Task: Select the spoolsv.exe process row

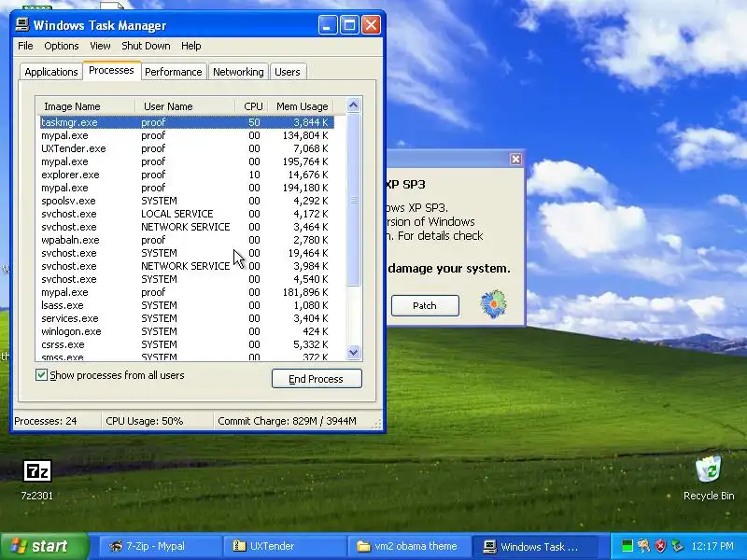Action: tap(187, 201)
